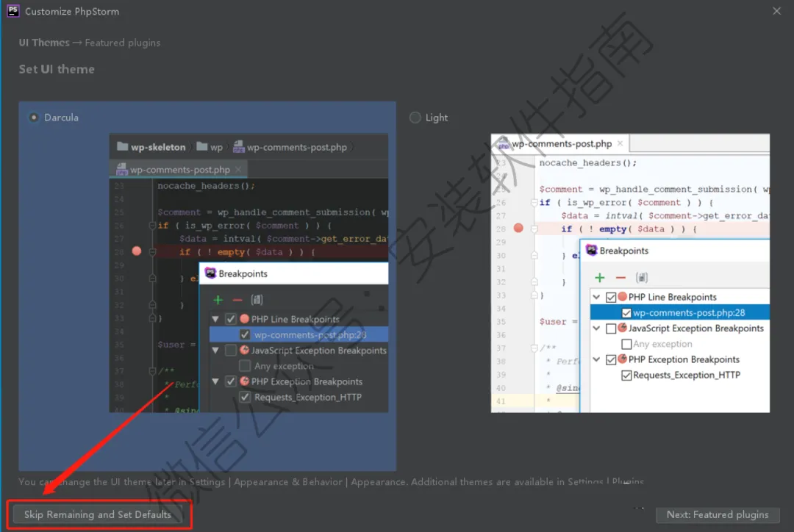Click Skip Remaining and Set Defaults button

pos(98,514)
